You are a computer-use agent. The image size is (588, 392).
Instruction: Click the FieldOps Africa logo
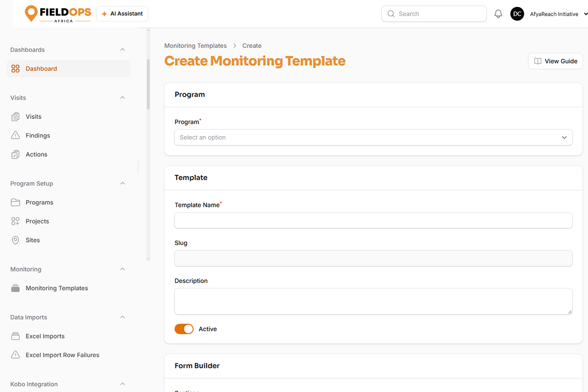[58, 14]
